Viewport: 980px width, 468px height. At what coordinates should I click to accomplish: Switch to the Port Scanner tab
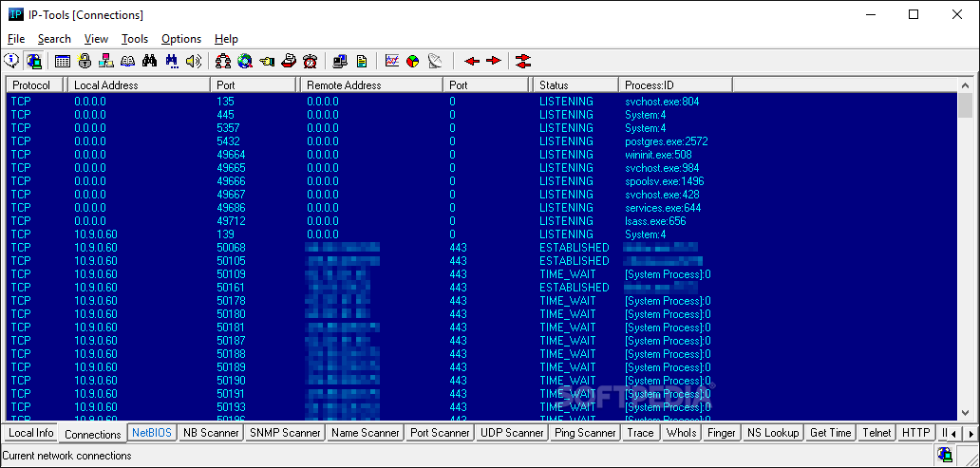(x=440, y=432)
